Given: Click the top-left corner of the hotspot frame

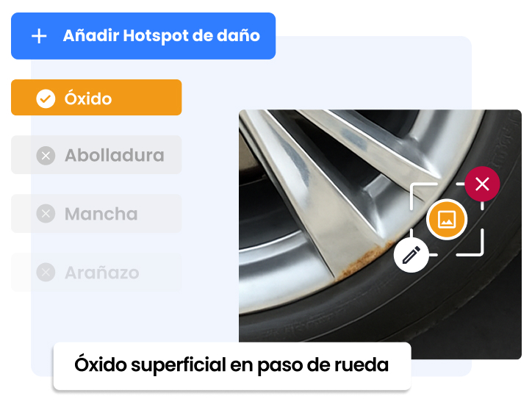Looking at the screenshot, I should point(421,194).
